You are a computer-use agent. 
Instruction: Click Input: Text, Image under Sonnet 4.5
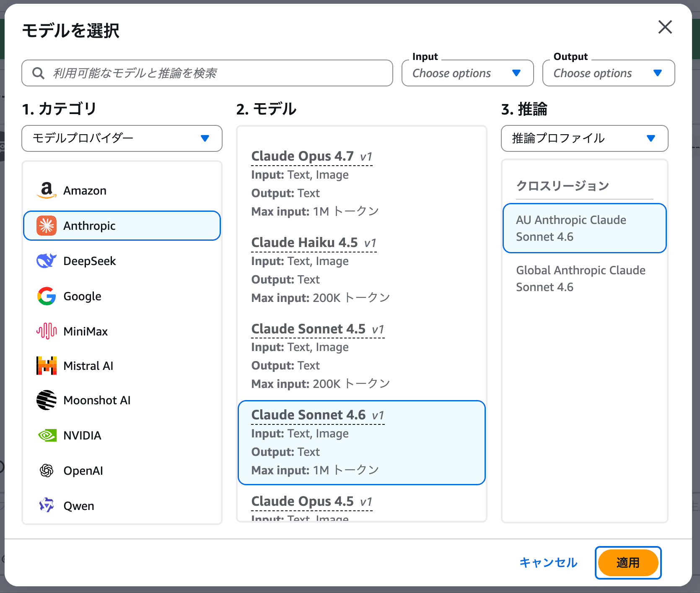(x=300, y=347)
